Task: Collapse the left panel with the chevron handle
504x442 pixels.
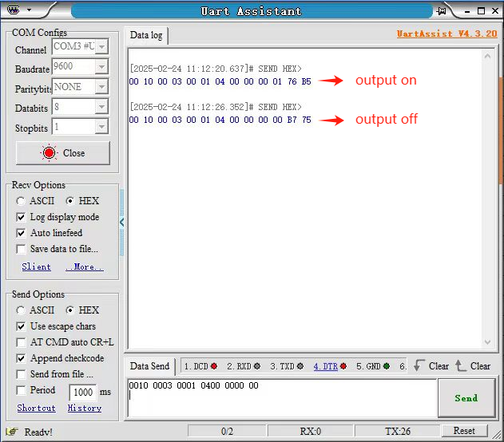Action: 122,222
